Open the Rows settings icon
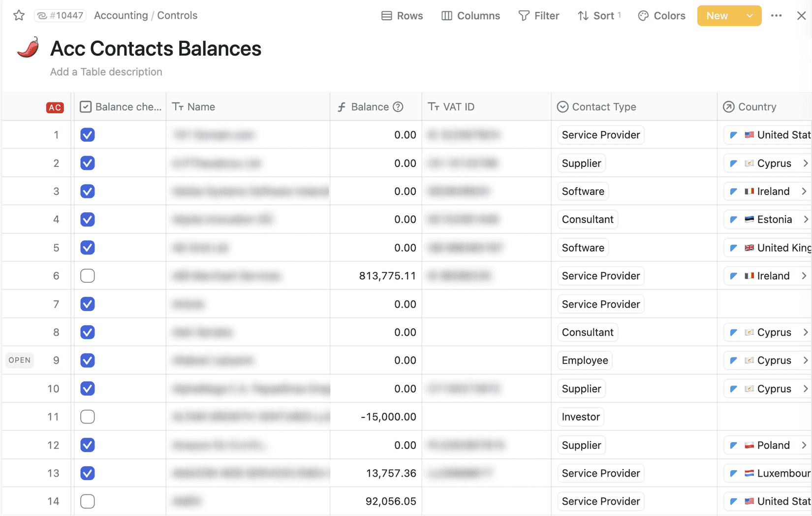The image size is (812, 516). 387,15
